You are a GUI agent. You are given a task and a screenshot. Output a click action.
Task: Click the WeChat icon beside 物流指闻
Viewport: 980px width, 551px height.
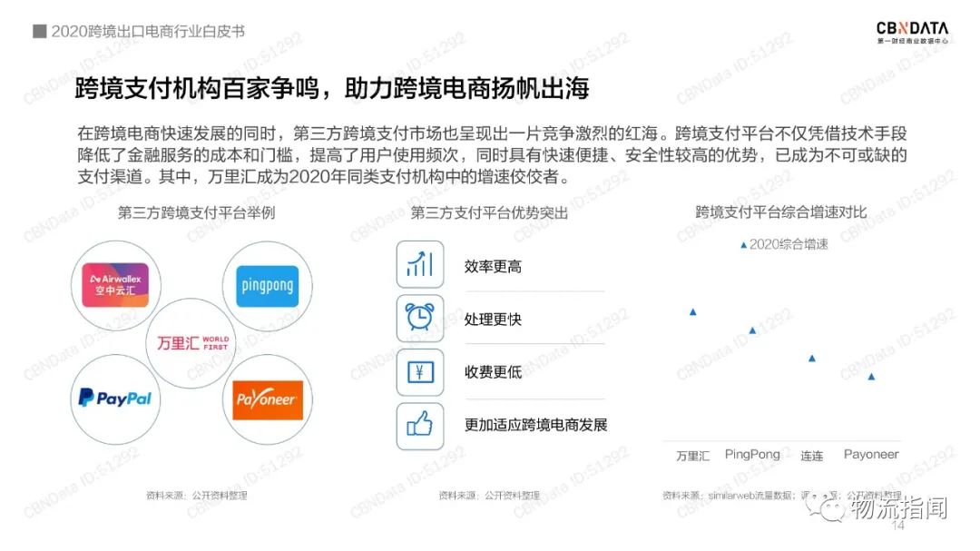pyautogui.click(x=825, y=506)
